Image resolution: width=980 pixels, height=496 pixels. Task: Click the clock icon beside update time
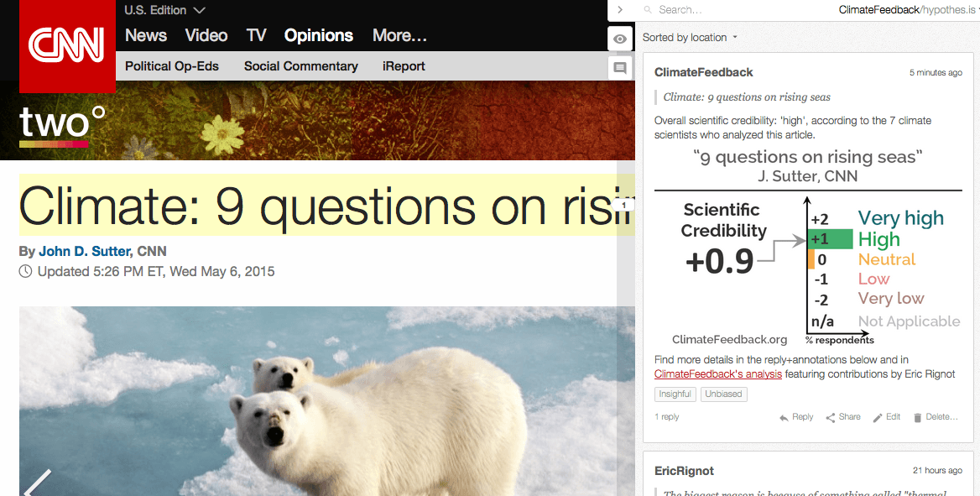coord(26,271)
